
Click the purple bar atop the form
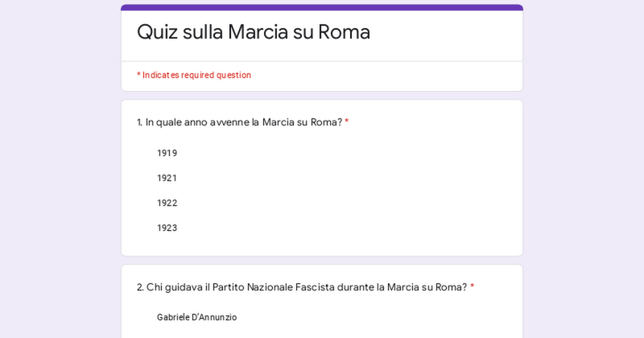point(322,7)
